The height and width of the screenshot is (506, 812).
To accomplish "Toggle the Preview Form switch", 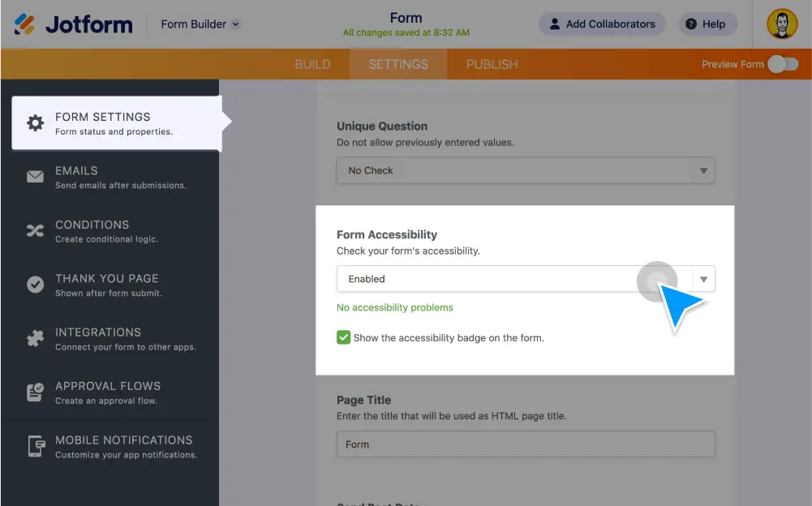I will (783, 64).
